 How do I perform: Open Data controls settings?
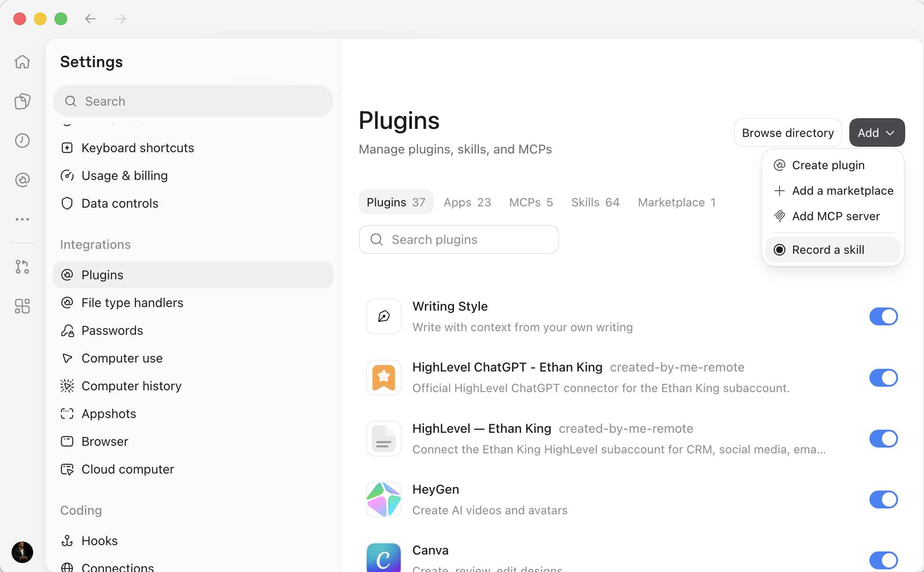click(x=193, y=203)
